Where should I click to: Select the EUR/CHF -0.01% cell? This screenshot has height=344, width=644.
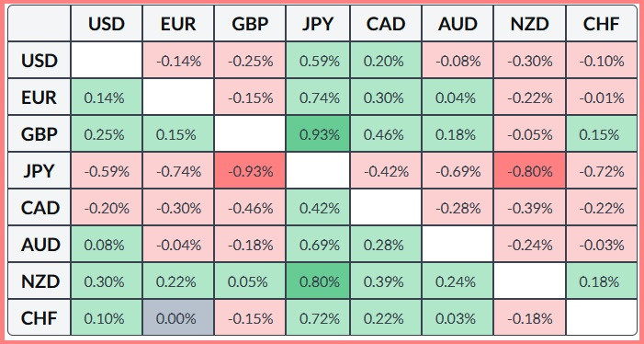point(602,97)
